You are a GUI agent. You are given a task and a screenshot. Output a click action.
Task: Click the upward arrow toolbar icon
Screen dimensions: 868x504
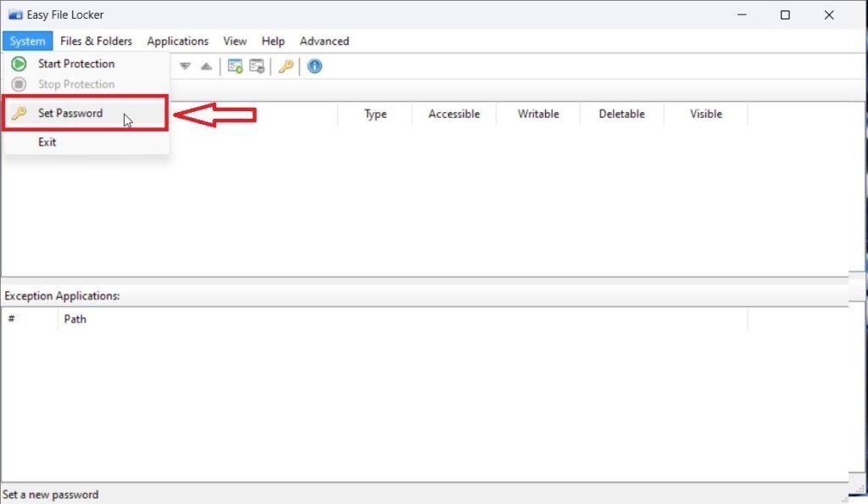pos(206,66)
